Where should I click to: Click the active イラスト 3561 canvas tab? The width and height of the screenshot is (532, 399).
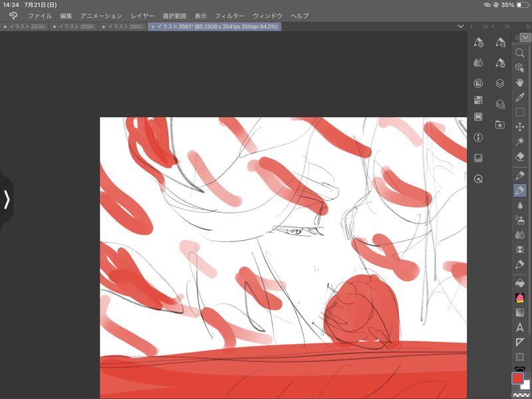click(x=214, y=27)
